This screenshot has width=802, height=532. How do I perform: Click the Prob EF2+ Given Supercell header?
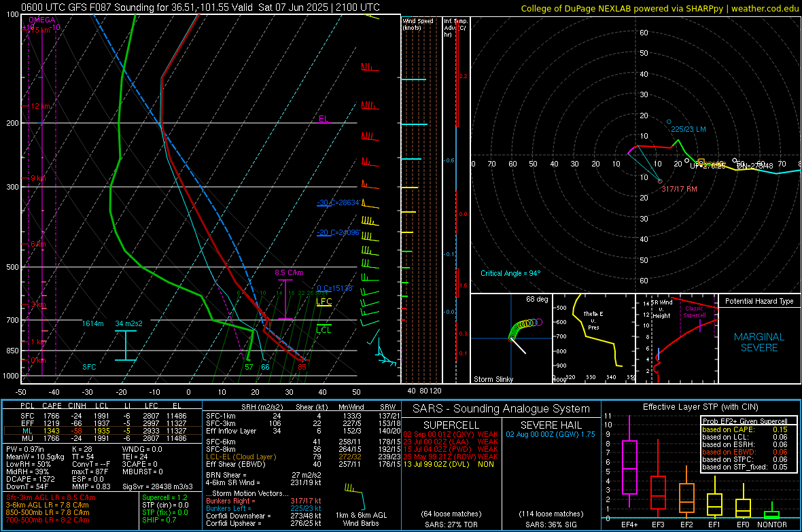pos(745,421)
